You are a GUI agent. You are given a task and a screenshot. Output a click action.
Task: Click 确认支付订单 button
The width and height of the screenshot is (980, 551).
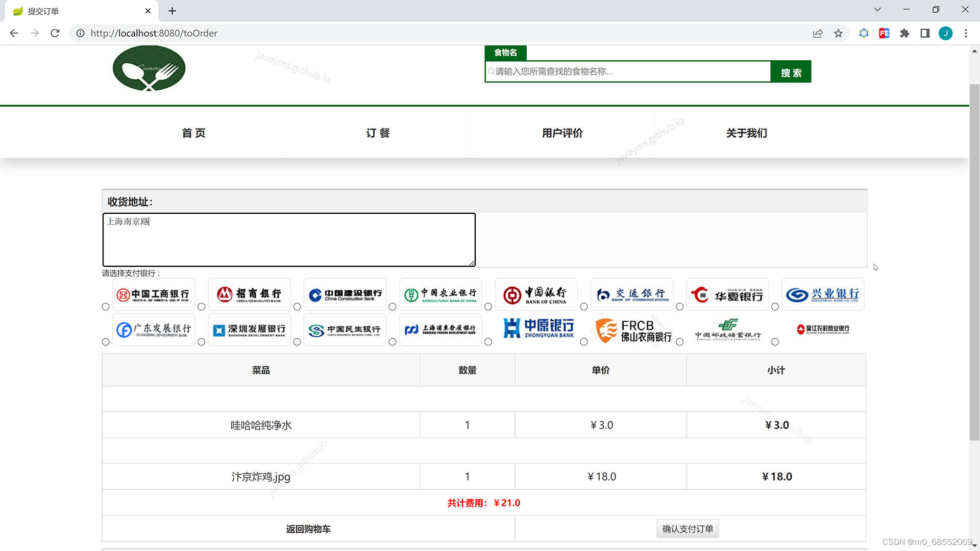[x=687, y=529]
